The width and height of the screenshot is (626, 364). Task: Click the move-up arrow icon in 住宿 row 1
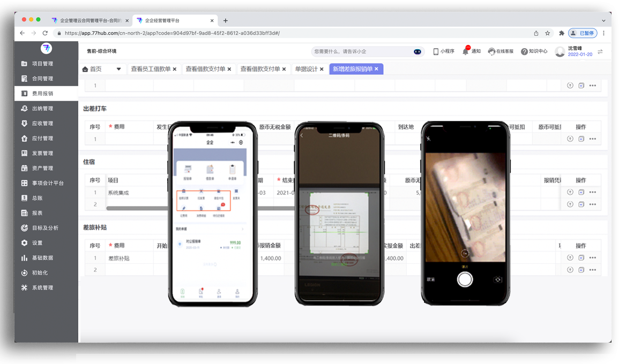[570, 192]
